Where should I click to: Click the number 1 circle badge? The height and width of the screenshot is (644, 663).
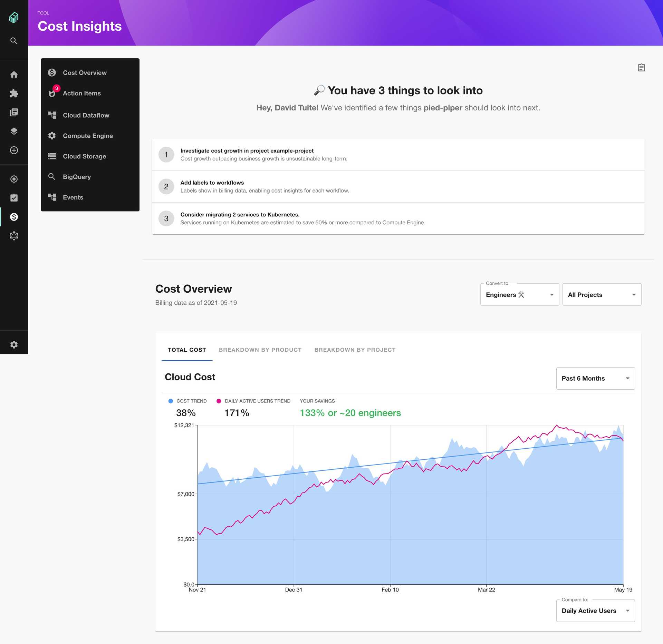point(166,155)
